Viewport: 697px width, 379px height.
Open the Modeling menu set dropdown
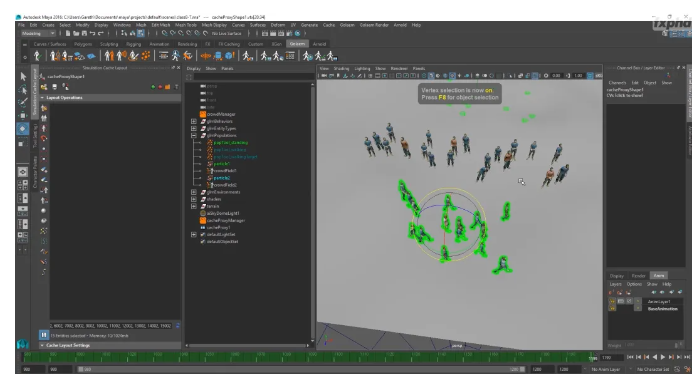(38, 33)
